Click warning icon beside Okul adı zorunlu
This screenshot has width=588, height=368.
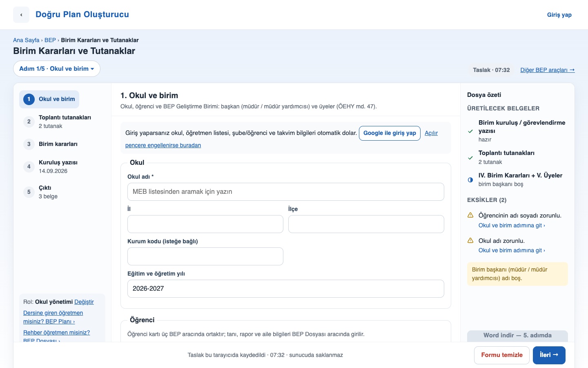coord(470,240)
